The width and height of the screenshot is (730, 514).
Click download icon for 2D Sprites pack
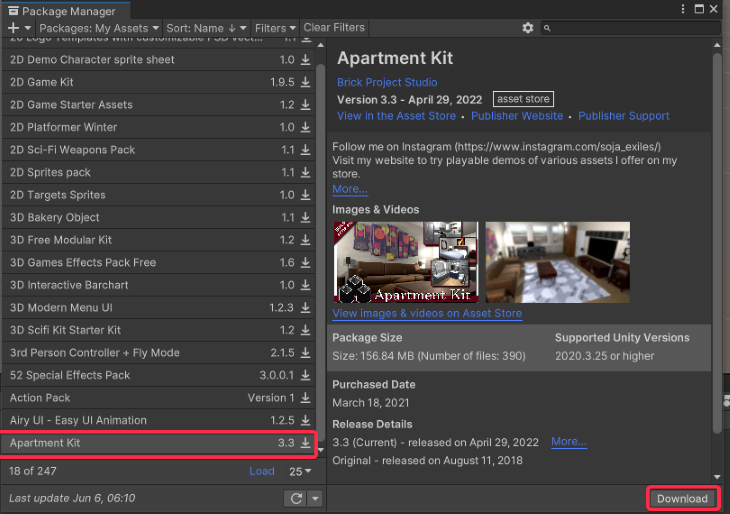[305, 172]
